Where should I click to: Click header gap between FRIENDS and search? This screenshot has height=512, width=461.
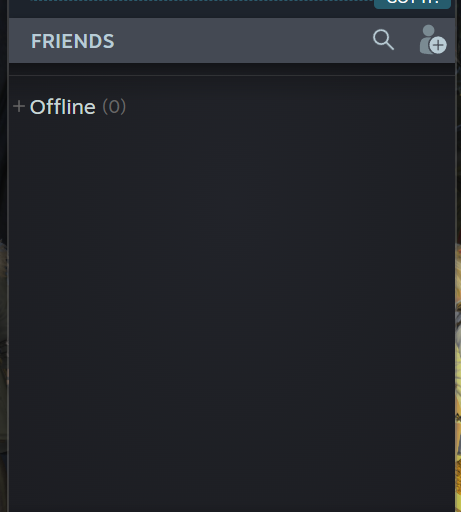243,41
